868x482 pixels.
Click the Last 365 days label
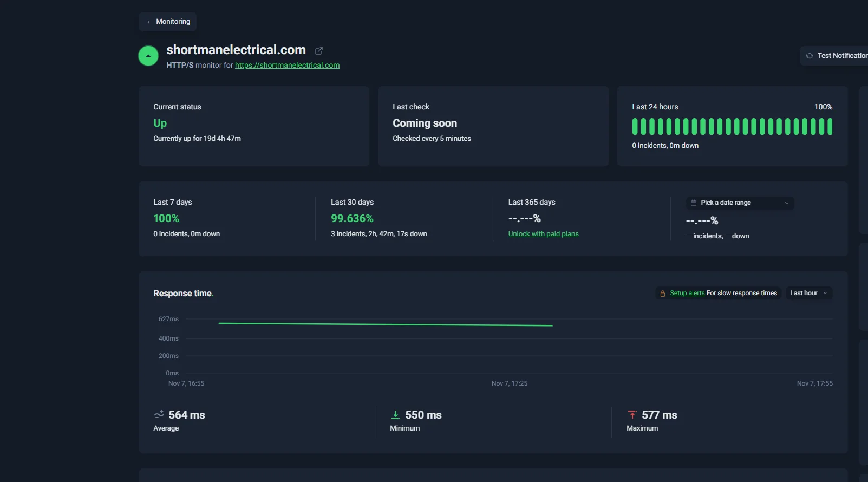pos(532,202)
